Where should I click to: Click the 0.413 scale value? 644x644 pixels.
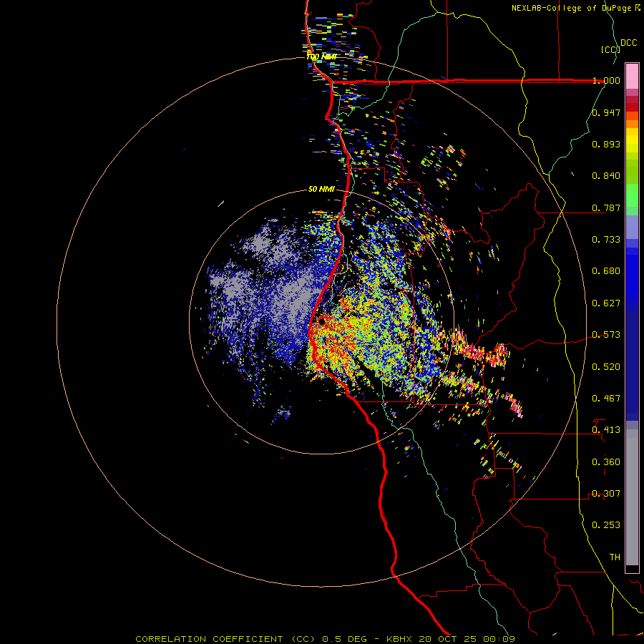(x=606, y=430)
